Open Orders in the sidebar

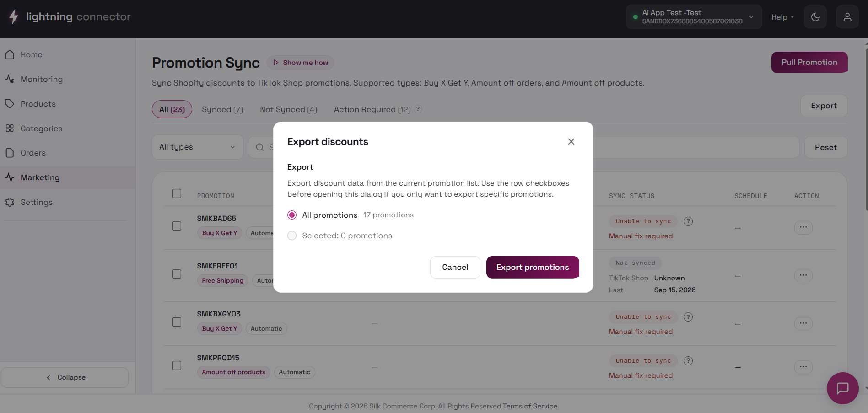coord(68,153)
